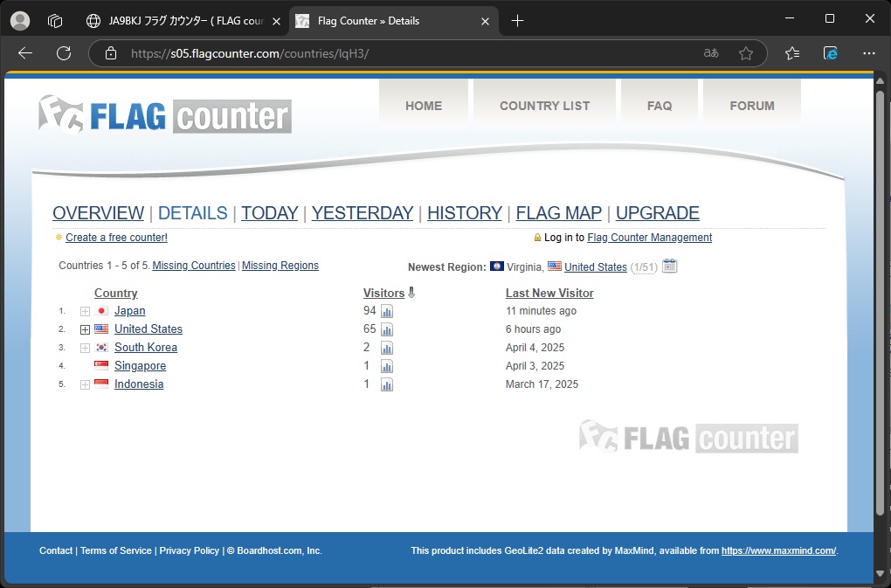Open the maxmind.com link in footer
Screen dimensions: 891x588
(x=778, y=550)
